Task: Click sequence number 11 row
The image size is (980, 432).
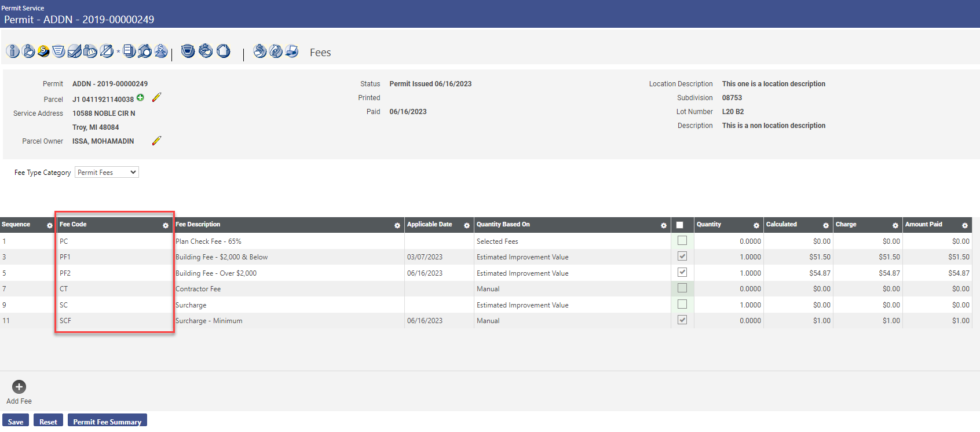Action: click(6, 320)
